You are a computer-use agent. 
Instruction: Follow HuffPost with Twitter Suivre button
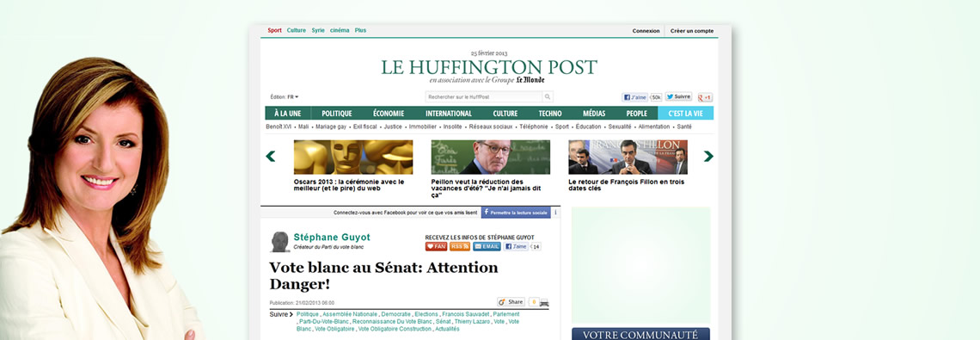coord(678,97)
